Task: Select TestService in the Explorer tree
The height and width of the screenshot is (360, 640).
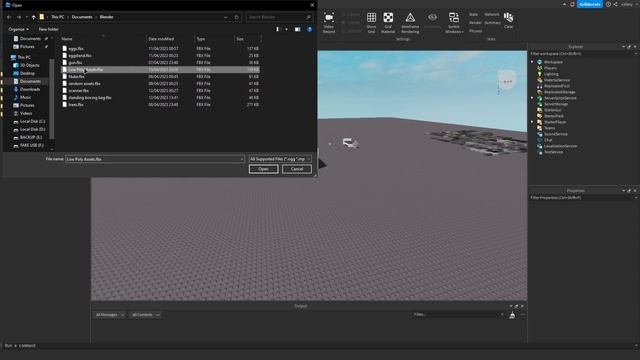Action: (x=553, y=152)
